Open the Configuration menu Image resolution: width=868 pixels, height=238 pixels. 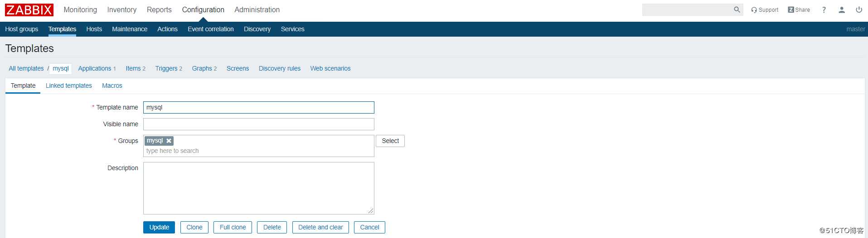(203, 10)
